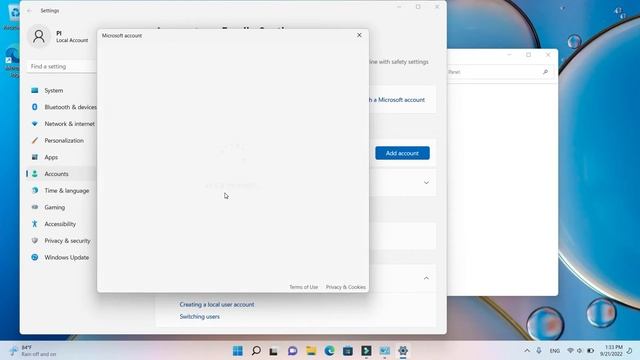Viewport: 640px width, 360px height.
Task: Click the System monitor icon
Action: [35, 90]
